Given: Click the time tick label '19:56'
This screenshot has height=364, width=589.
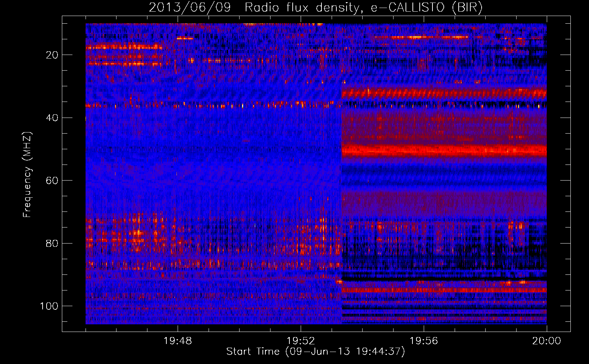Looking at the screenshot, I should 424,341.
